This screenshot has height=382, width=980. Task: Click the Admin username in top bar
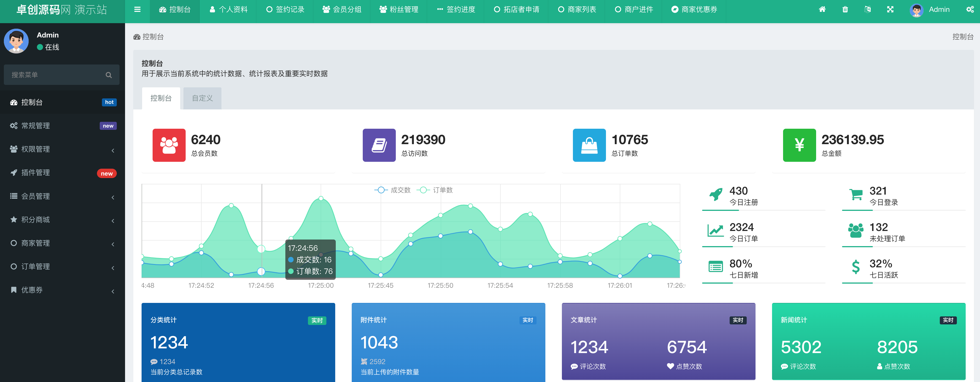(939, 10)
